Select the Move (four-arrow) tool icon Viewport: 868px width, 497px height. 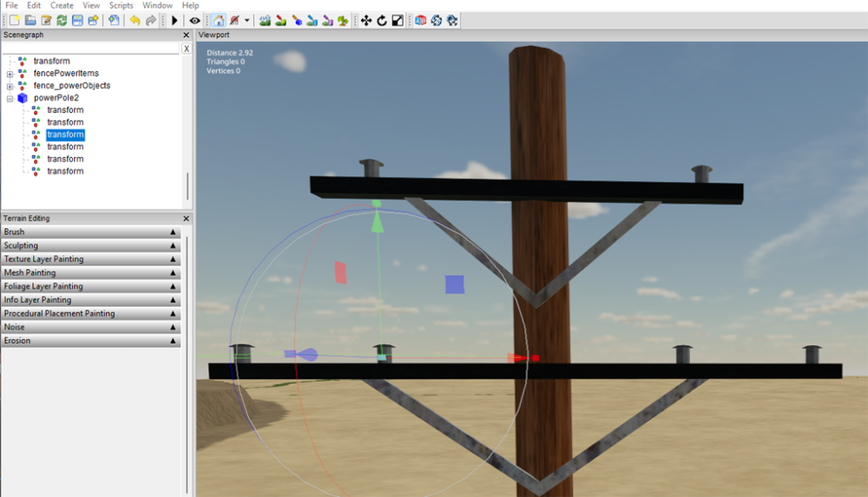366,20
